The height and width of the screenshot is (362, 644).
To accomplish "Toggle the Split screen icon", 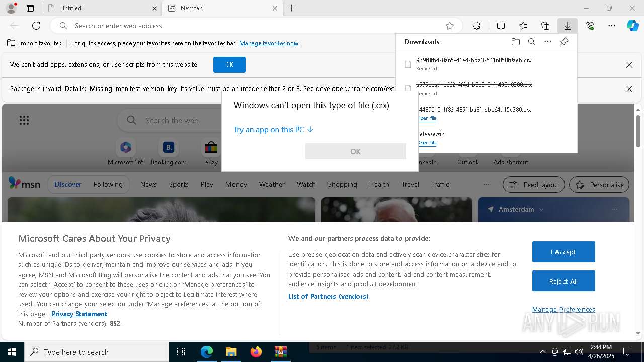I will (x=501, y=26).
